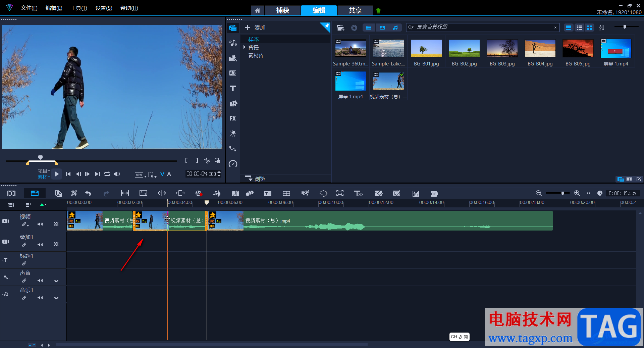Image resolution: width=644 pixels, height=348 pixels.
Task: Switch to storyboard view
Action: 11,193
